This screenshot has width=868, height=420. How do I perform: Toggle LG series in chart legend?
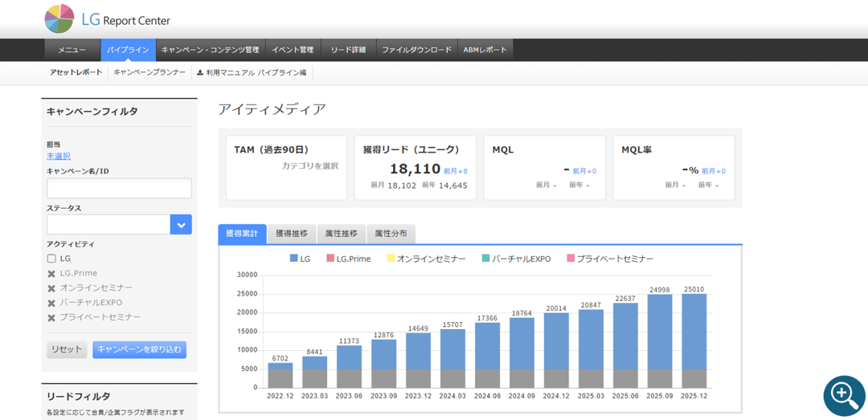(x=299, y=259)
